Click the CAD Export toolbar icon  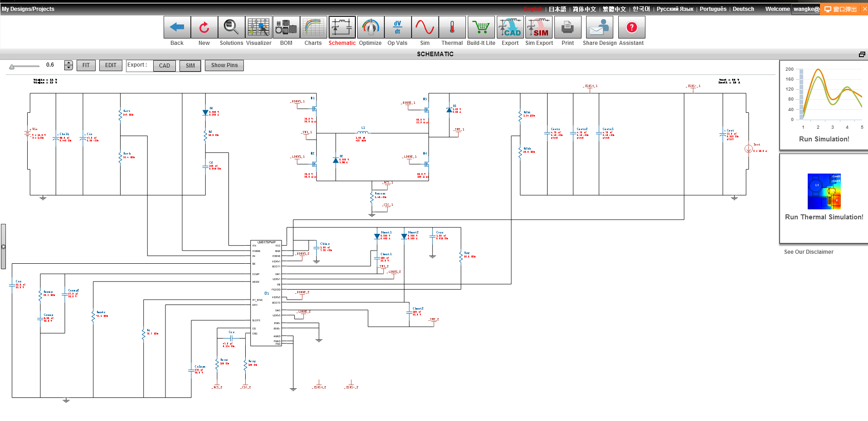coord(510,28)
